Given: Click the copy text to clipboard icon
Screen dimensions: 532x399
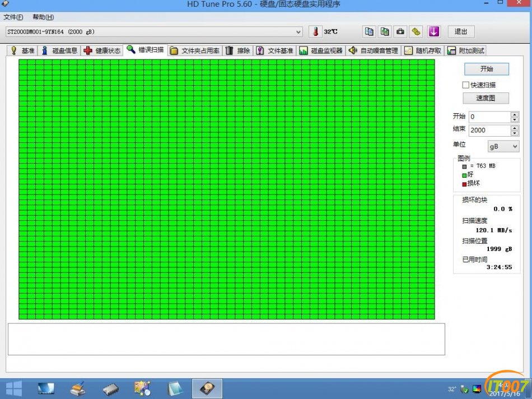Looking at the screenshot, I should (x=369, y=31).
